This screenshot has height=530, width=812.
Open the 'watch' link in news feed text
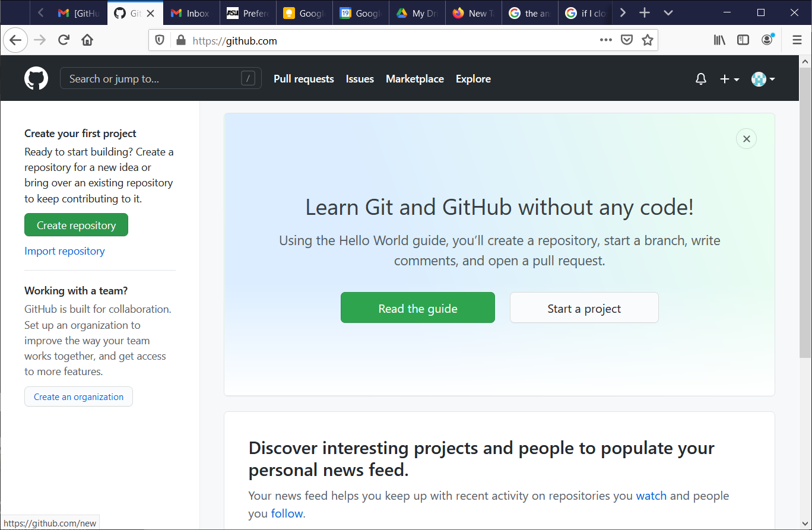(x=651, y=496)
